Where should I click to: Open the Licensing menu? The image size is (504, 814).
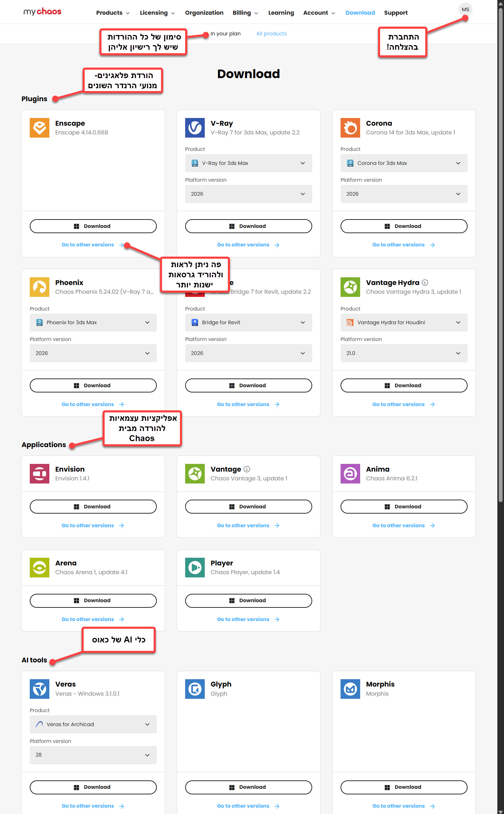coord(157,13)
